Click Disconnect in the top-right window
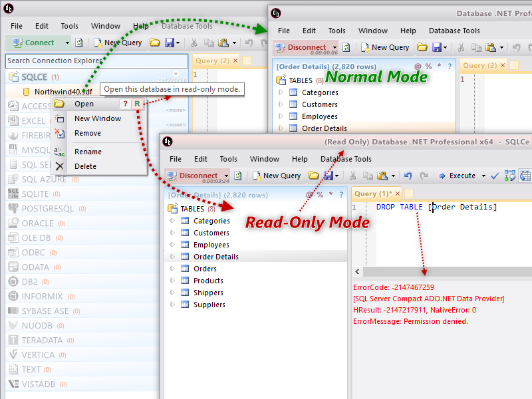The width and height of the screenshot is (532, 399). pyautogui.click(x=301, y=47)
